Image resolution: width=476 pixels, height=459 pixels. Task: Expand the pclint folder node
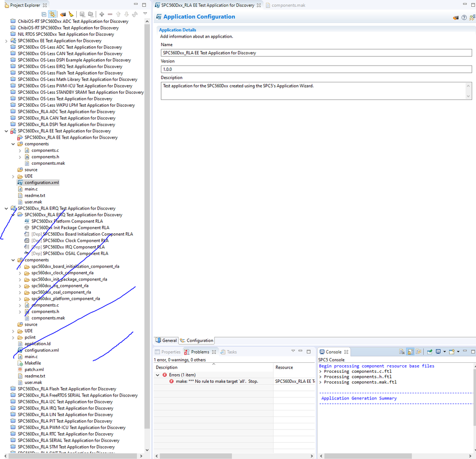[x=13, y=338]
